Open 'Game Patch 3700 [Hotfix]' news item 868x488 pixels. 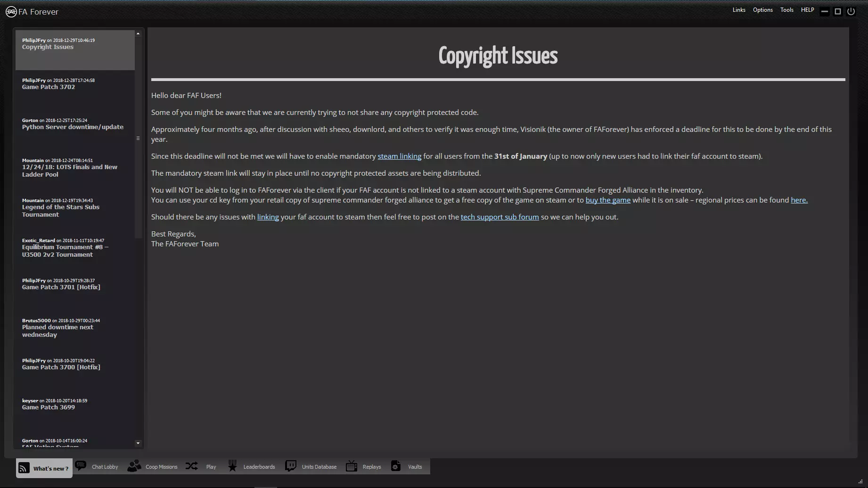point(75,370)
